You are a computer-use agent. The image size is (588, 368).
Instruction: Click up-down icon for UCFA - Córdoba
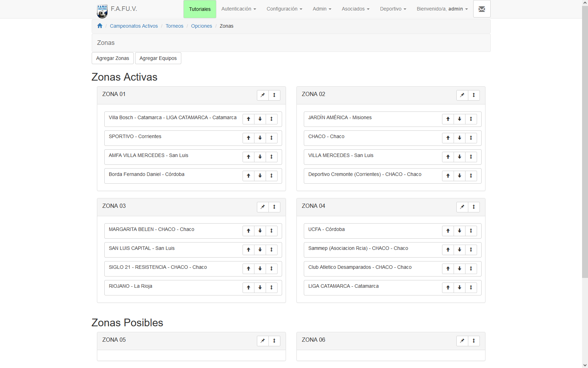coord(471,231)
